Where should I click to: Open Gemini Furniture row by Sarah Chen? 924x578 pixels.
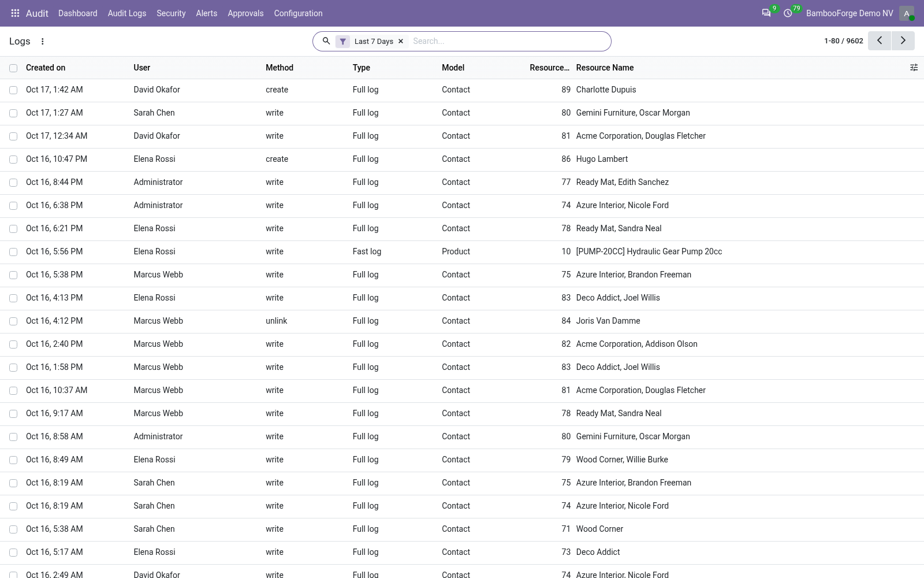pos(462,113)
